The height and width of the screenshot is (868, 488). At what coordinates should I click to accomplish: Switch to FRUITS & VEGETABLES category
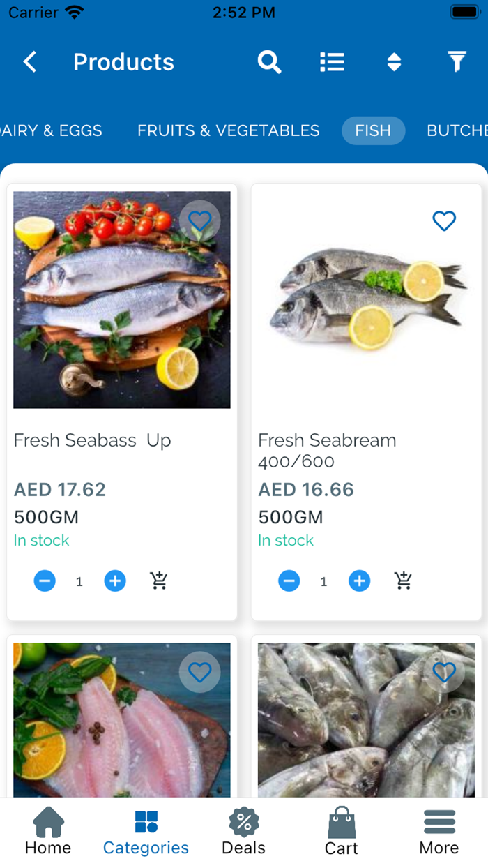[x=229, y=130]
